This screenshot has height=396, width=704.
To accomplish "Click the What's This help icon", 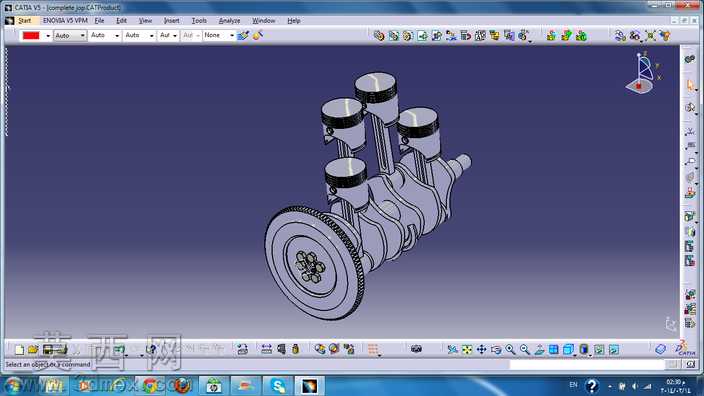I will [152, 349].
